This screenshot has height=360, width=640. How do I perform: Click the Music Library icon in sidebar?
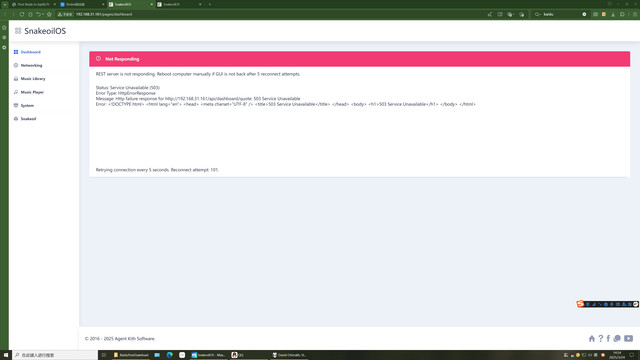16,79
